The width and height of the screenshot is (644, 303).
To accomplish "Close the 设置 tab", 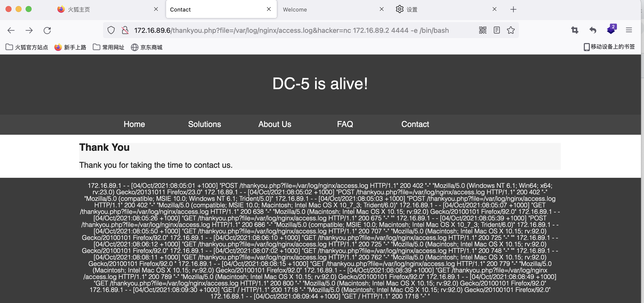I will pos(494,9).
